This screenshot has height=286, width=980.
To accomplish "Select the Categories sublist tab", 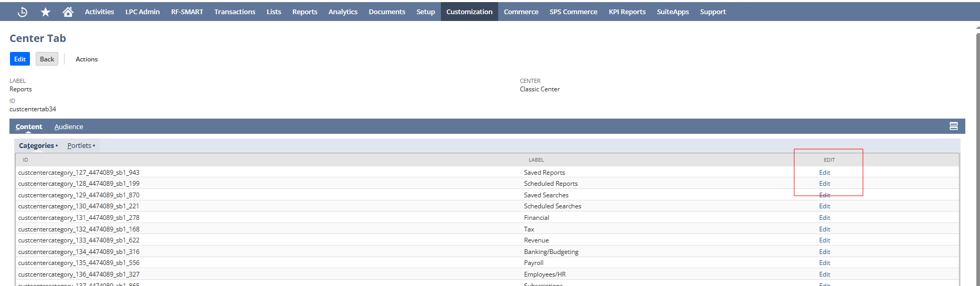I will pos(37,146).
